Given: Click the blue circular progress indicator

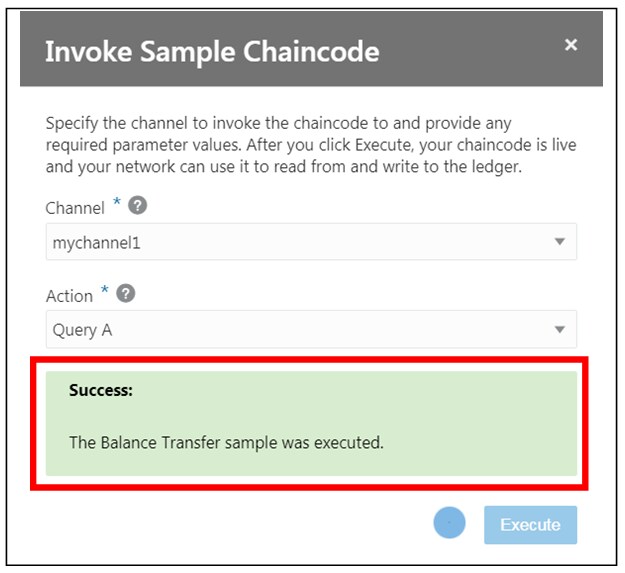Looking at the screenshot, I should pyautogui.click(x=450, y=523).
